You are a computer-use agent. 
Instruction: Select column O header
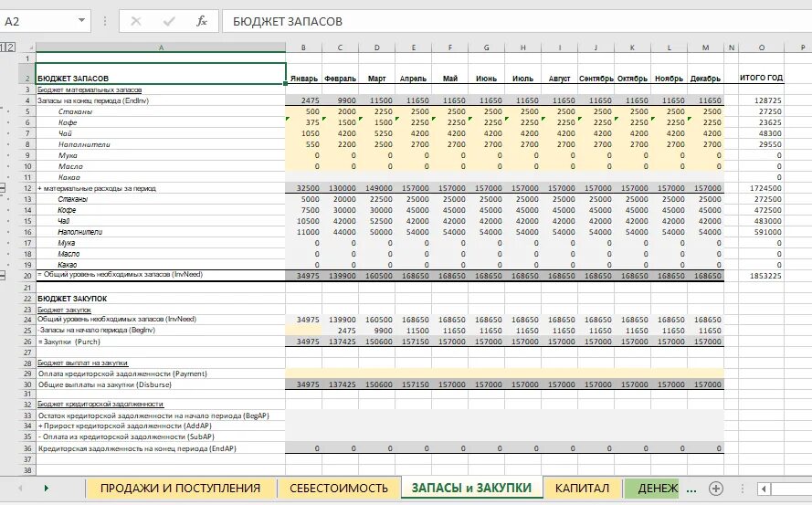(x=761, y=47)
